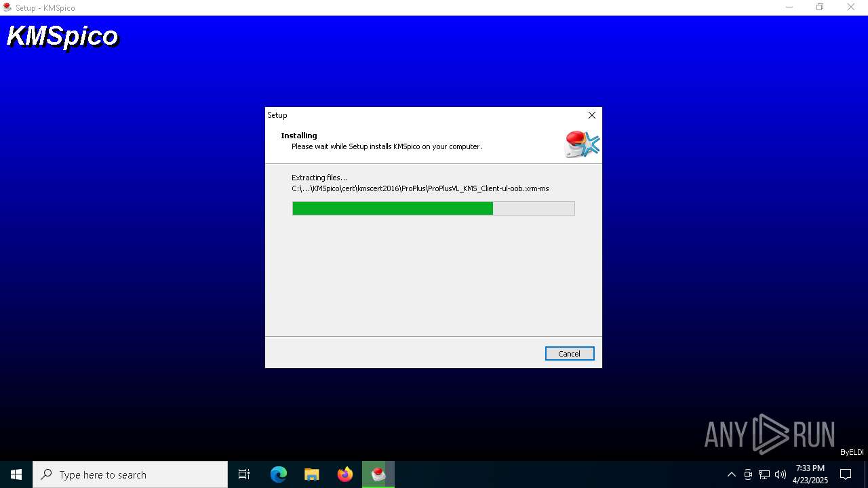This screenshot has width=868, height=488.
Task: Open the volume control tray icon
Action: [781, 474]
